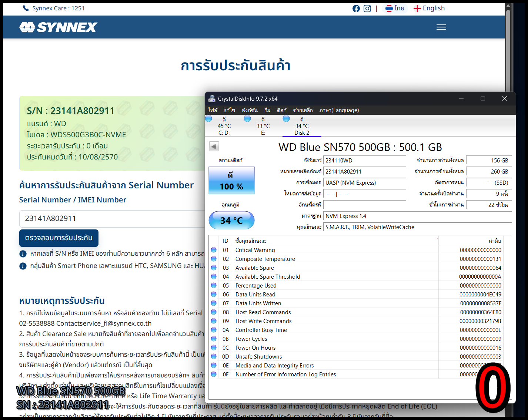Viewport: 528px width, 420px height.
Task: Click the browser page vertical scrollbar
Action: point(508,185)
